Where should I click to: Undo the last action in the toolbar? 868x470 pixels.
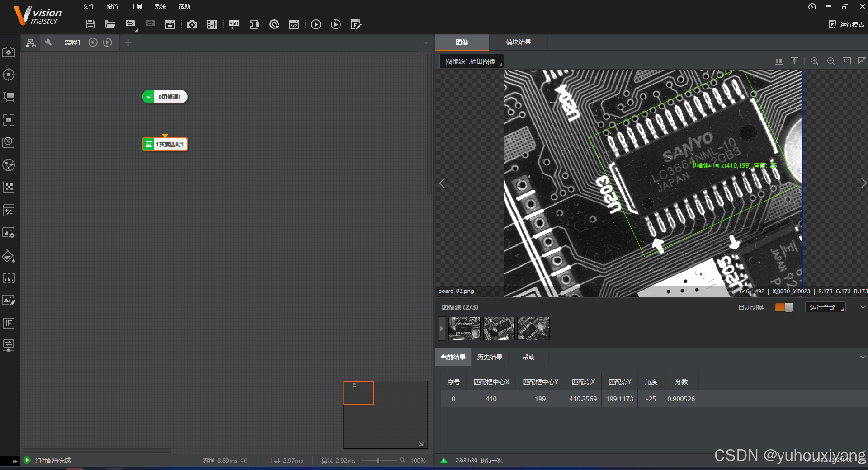click(x=130, y=24)
